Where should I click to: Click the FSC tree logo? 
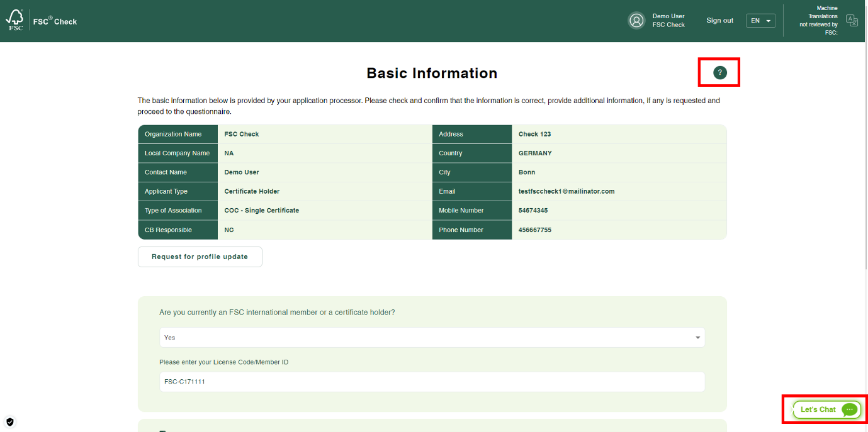pos(14,20)
